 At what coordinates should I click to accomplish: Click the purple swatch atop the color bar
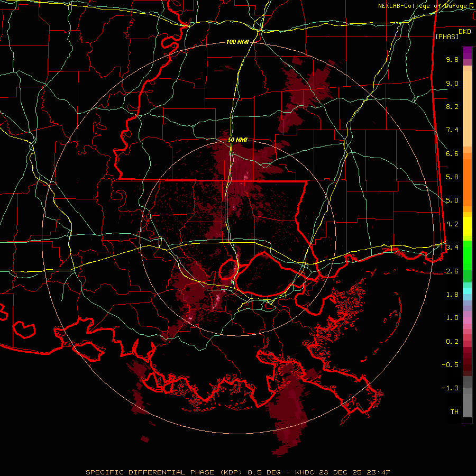[x=467, y=53]
